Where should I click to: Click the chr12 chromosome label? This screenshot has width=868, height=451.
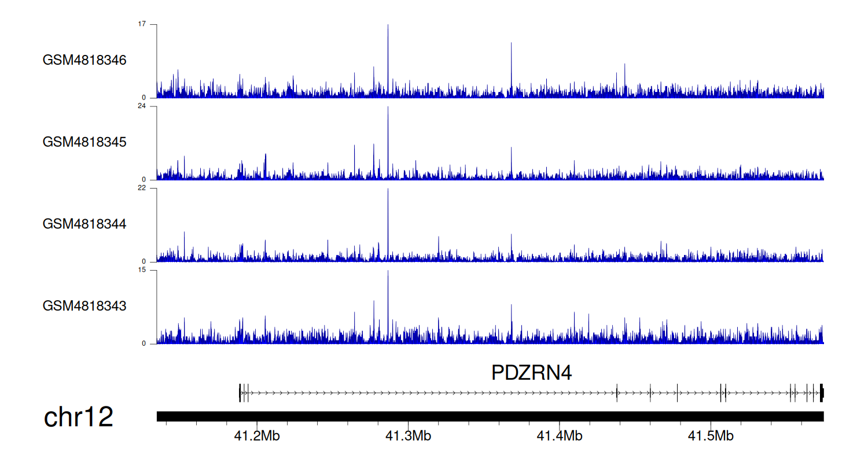point(79,417)
